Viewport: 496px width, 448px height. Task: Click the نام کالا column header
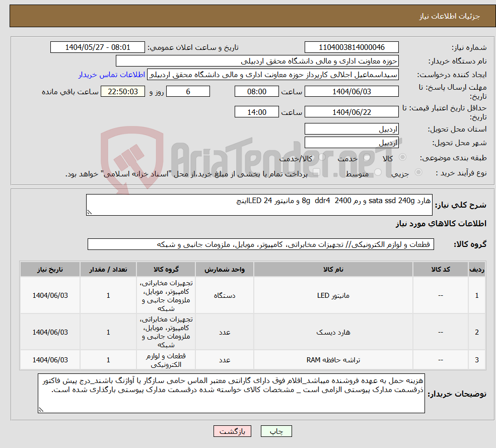point(333,269)
